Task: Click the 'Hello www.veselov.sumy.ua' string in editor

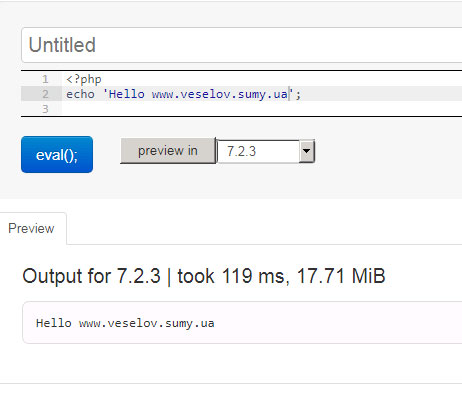Action: point(198,94)
